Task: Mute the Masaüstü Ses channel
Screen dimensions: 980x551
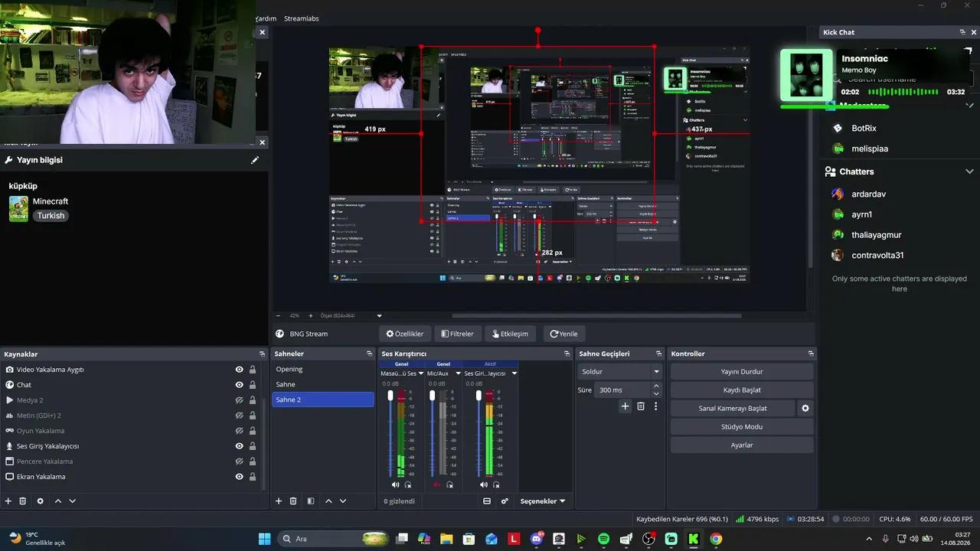Action: pyautogui.click(x=395, y=484)
